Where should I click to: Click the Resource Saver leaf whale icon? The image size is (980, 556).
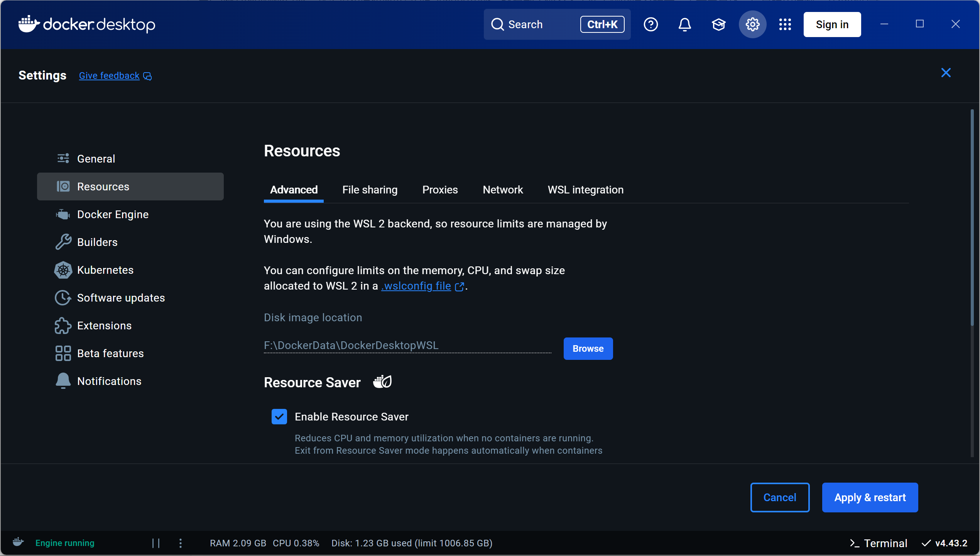pyautogui.click(x=382, y=382)
